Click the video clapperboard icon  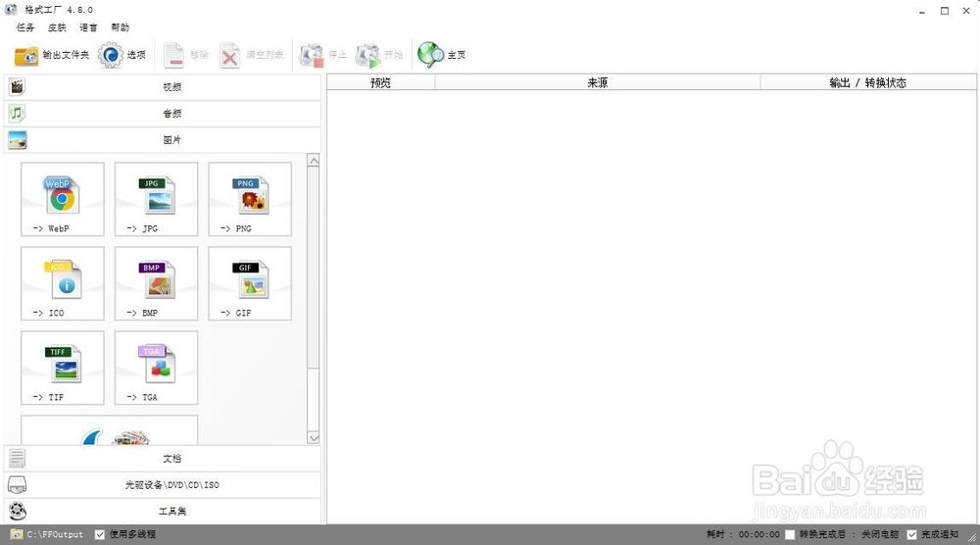tap(17, 87)
